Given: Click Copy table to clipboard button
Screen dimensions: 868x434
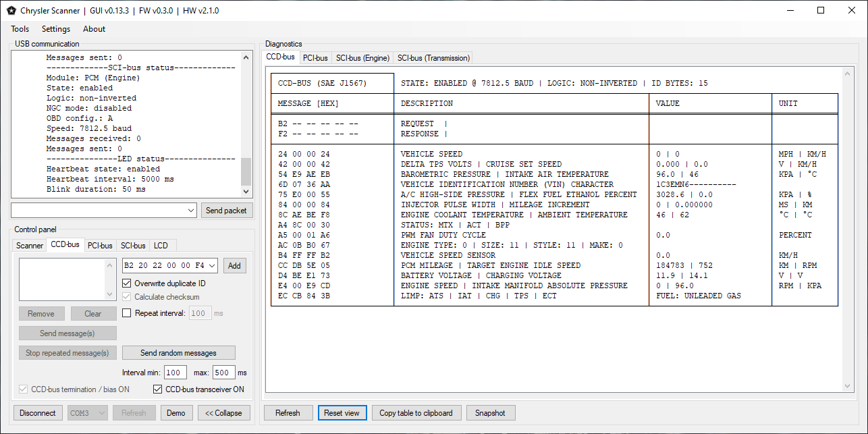Looking at the screenshot, I should coord(416,413).
